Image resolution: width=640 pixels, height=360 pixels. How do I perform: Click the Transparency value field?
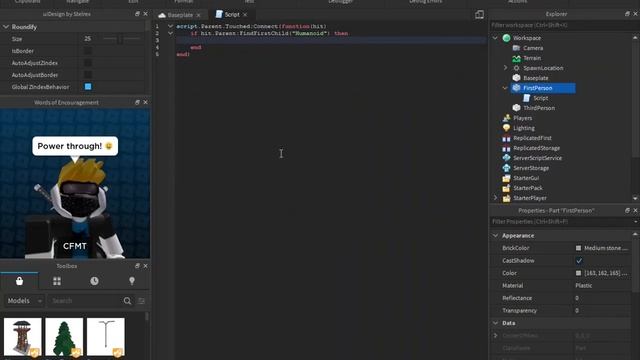pyautogui.click(x=602, y=311)
